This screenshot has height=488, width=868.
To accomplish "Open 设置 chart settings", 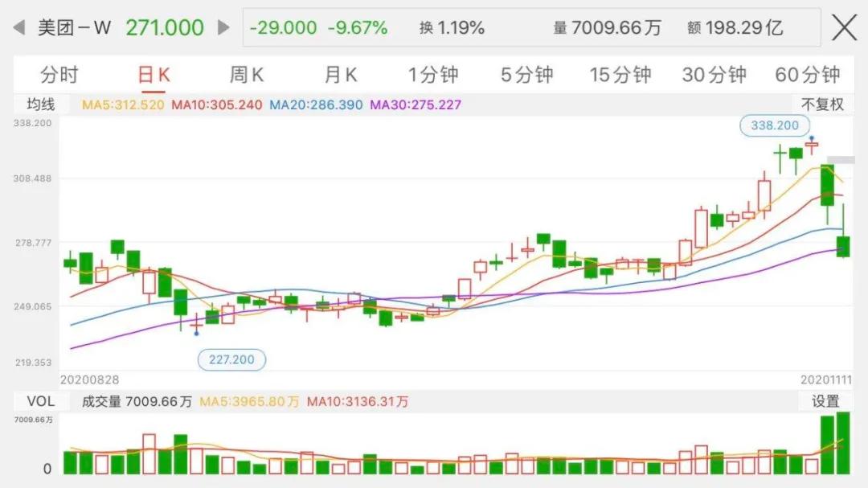I will click(x=825, y=401).
